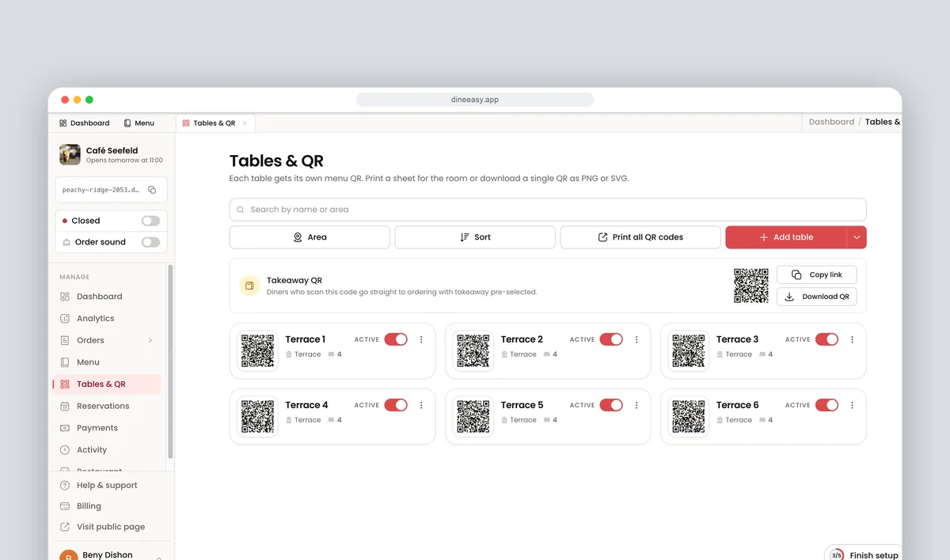This screenshot has height=560, width=950.
Task: Copy the peachy-ridge URL with copy icon
Action: tap(152, 190)
